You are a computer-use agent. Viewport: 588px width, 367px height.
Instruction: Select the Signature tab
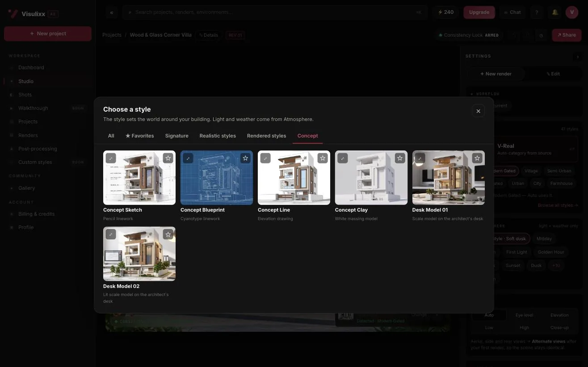(x=177, y=136)
